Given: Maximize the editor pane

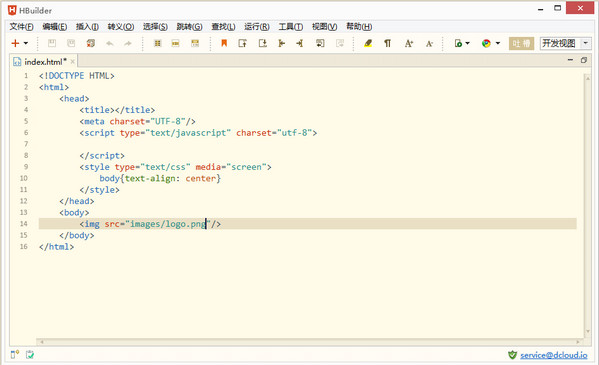Looking at the screenshot, I should coord(584,60).
